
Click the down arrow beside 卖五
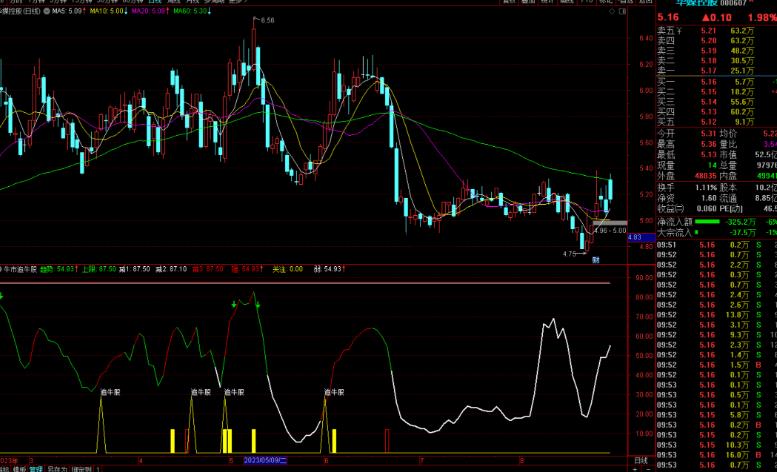679,31
